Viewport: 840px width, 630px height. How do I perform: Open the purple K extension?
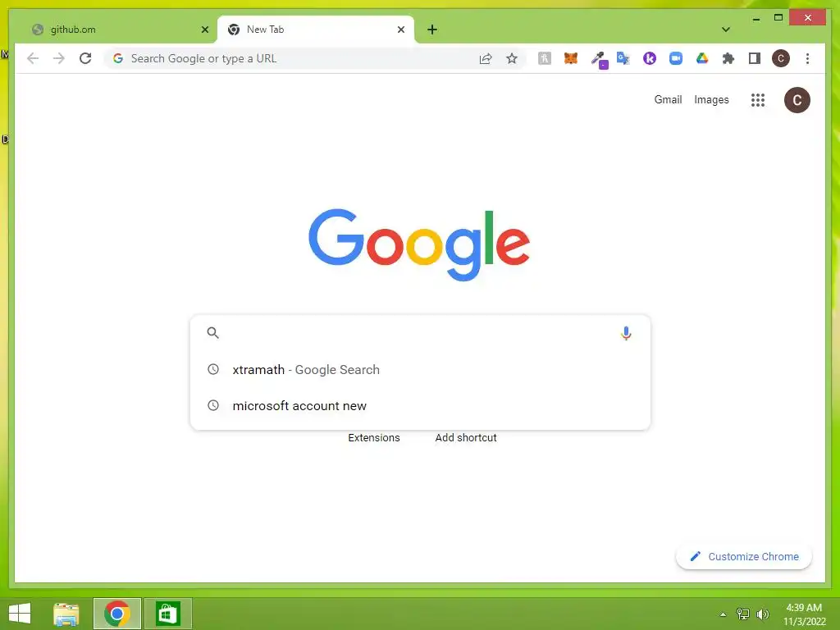click(650, 58)
